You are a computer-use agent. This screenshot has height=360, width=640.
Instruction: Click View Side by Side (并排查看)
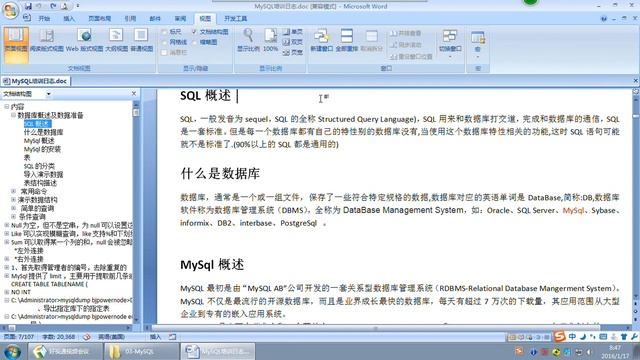(x=406, y=33)
